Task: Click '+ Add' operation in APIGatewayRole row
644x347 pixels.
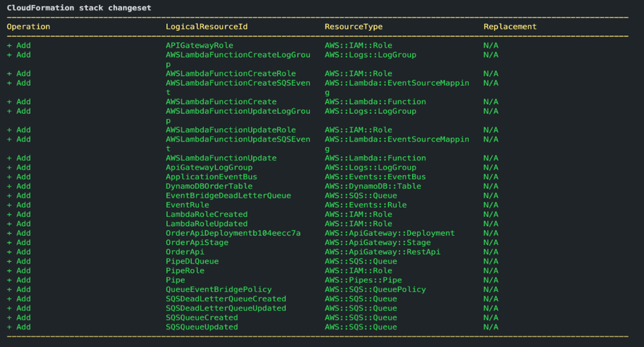Action: [x=19, y=46]
